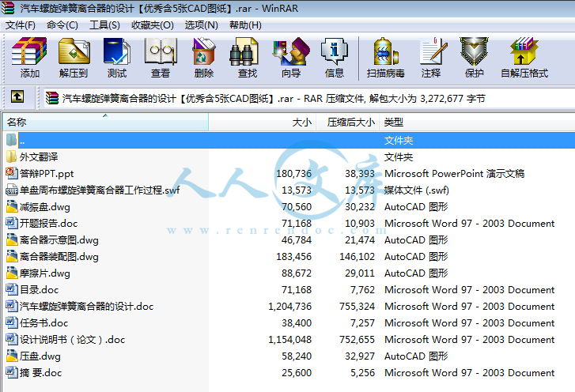Click the 添加 (Add) toolbar icon
The height and width of the screenshot is (392, 575).
tap(29, 51)
